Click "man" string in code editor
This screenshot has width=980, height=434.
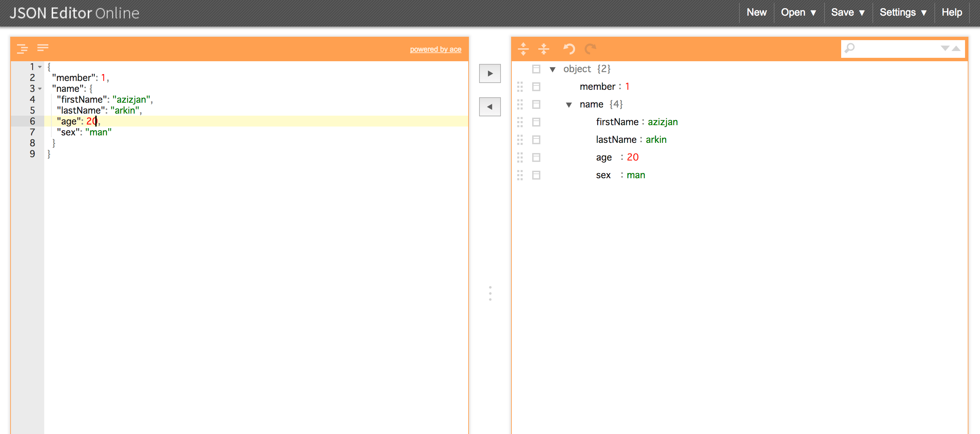coord(99,132)
